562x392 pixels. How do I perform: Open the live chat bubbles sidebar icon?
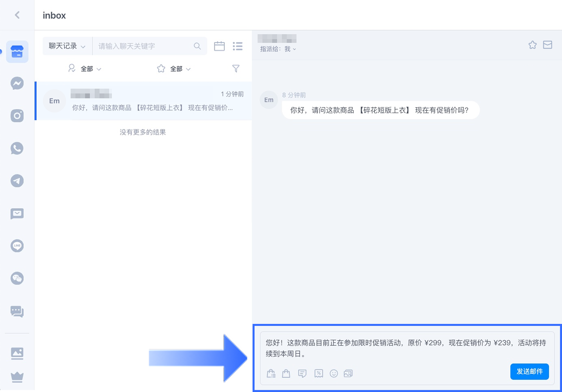tap(17, 311)
